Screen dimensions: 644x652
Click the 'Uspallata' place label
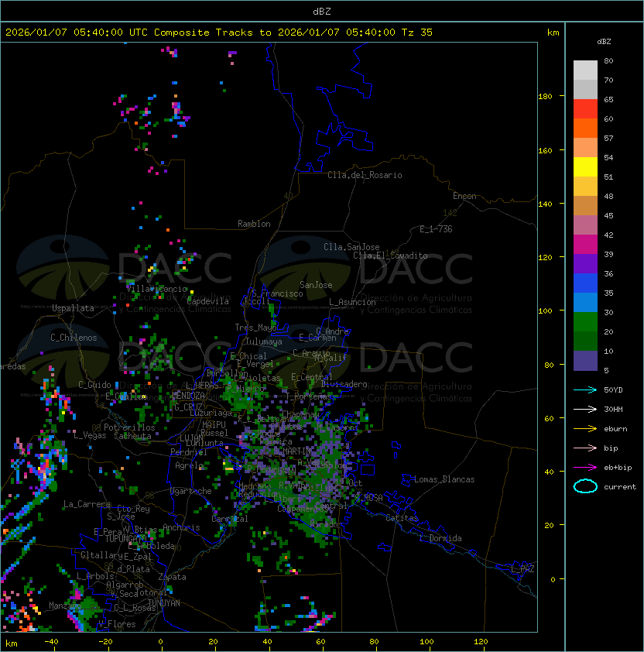point(73,308)
